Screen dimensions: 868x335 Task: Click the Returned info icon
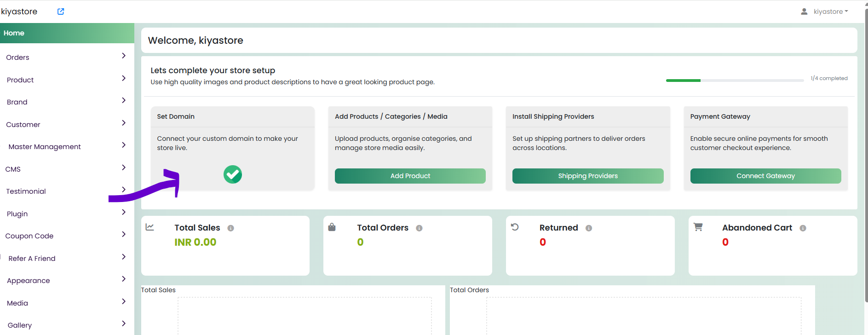589,228
